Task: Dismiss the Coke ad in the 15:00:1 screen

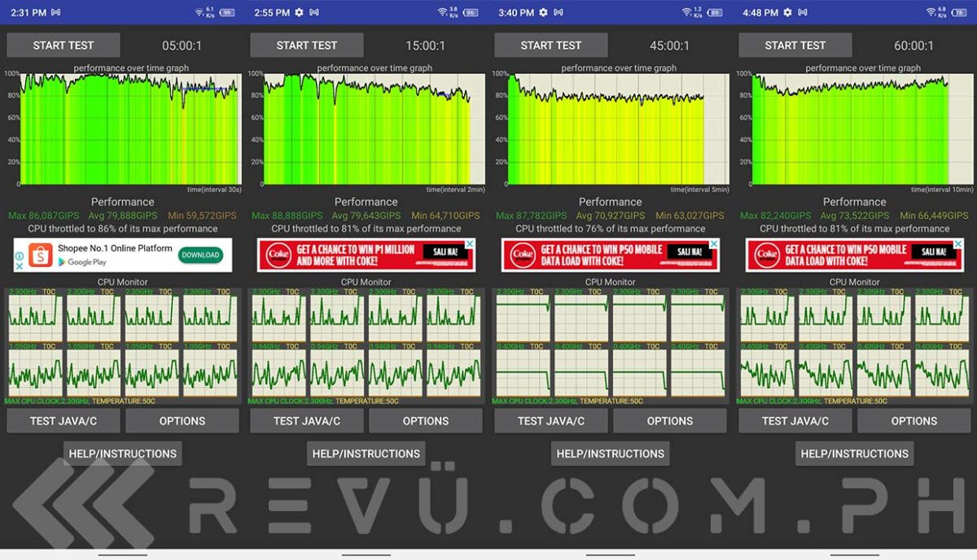Action: pyautogui.click(x=470, y=244)
